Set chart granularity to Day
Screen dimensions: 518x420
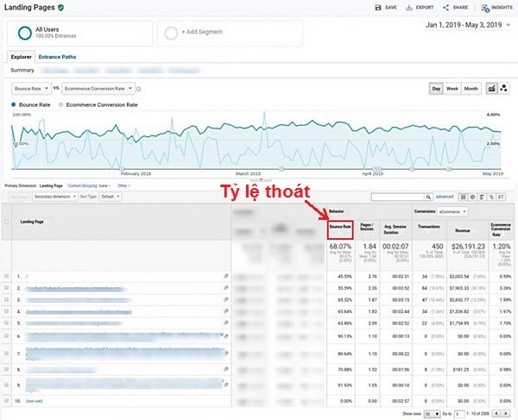[436, 89]
